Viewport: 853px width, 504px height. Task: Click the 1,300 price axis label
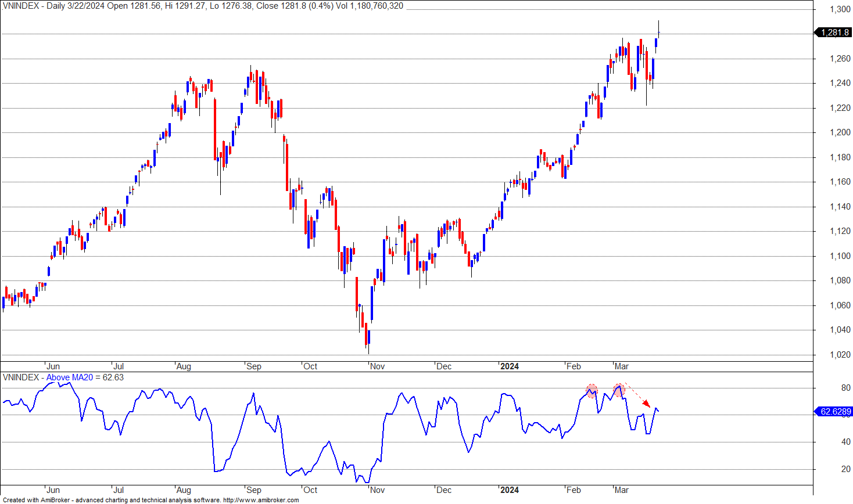(840, 9)
